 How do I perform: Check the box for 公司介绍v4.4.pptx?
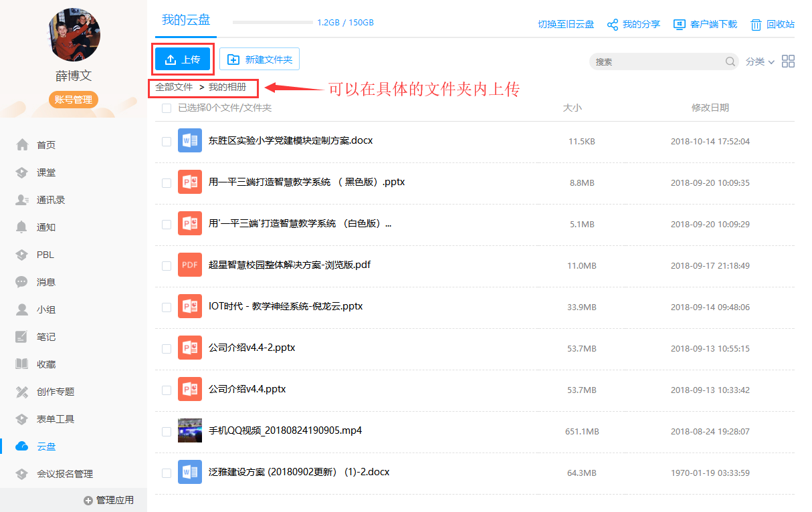coord(167,390)
